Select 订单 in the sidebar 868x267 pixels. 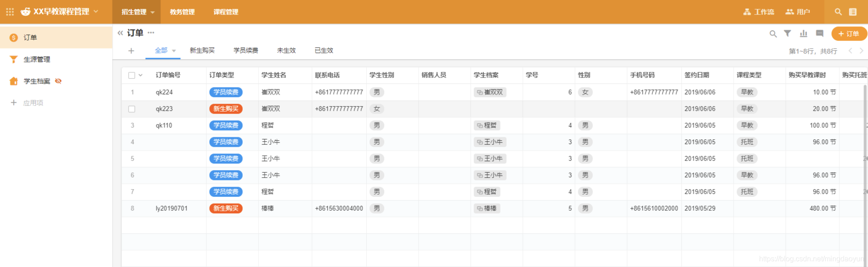56,38
